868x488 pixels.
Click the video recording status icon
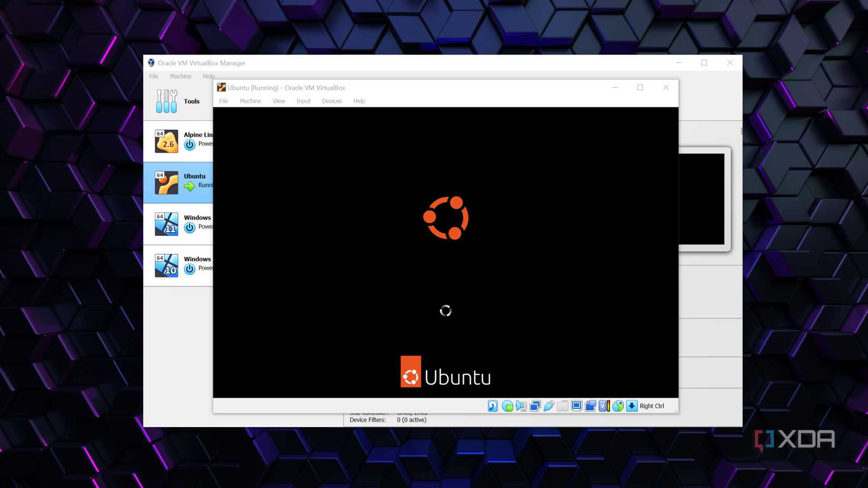pyautogui.click(x=590, y=406)
